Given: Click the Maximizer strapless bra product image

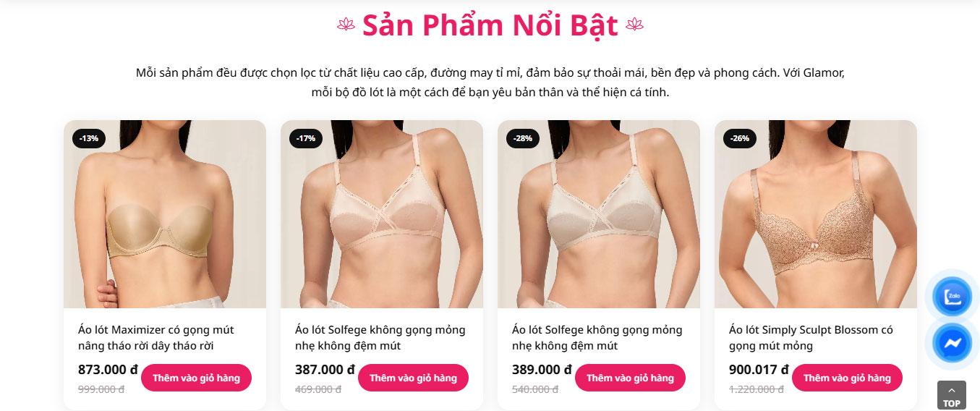Looking at the screenshot, I should tap(165, 214).
